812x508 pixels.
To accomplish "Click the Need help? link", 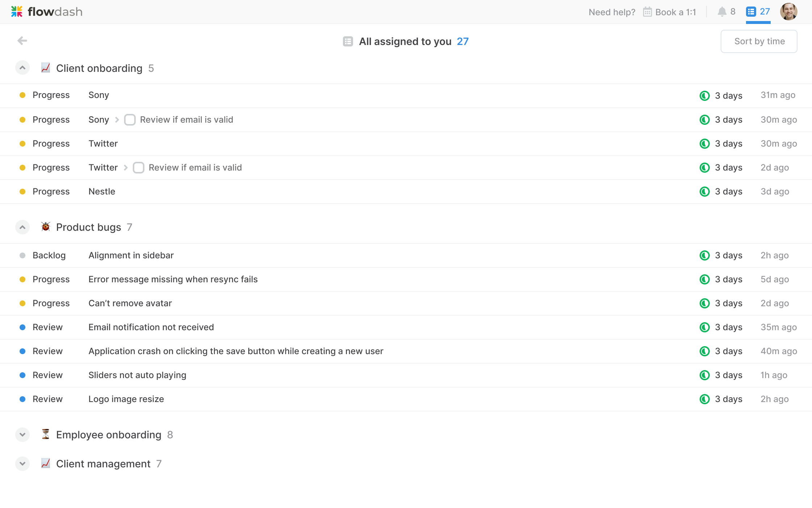I will 612,12.
